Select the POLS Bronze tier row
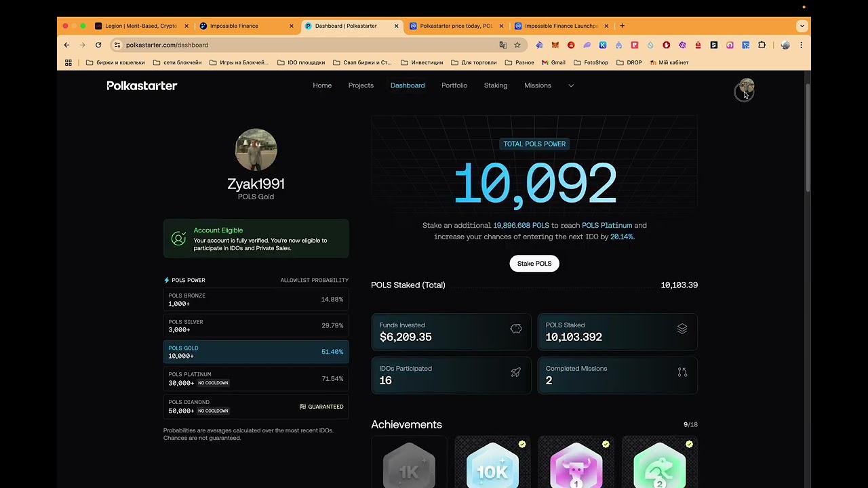This screenshot has width=868, height=488. tap(256, 300)
